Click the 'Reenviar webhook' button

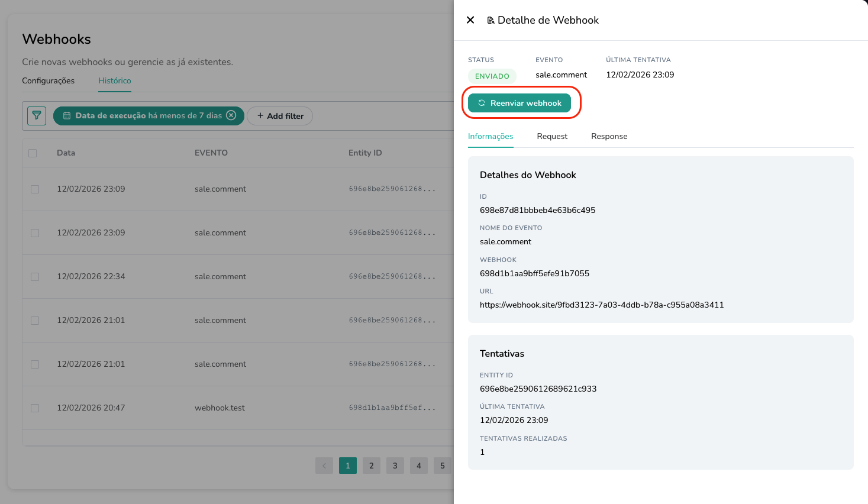click(x=521, y=102)
